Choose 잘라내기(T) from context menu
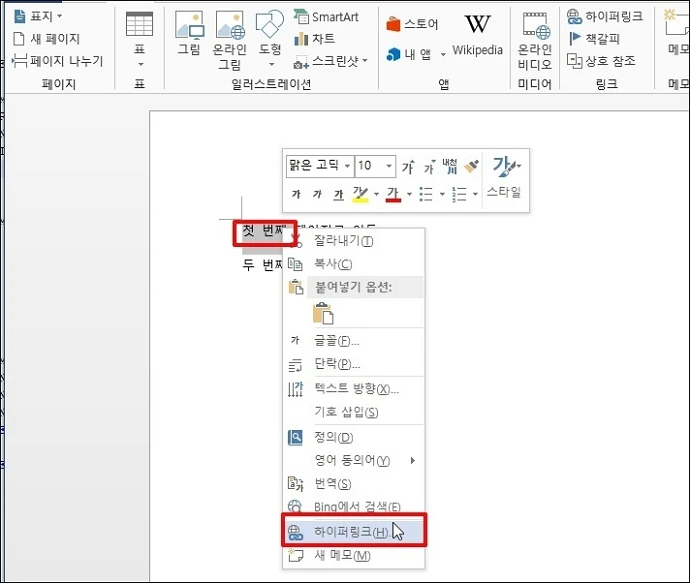The height and width of the screenshot is (583, 690). 354,241
